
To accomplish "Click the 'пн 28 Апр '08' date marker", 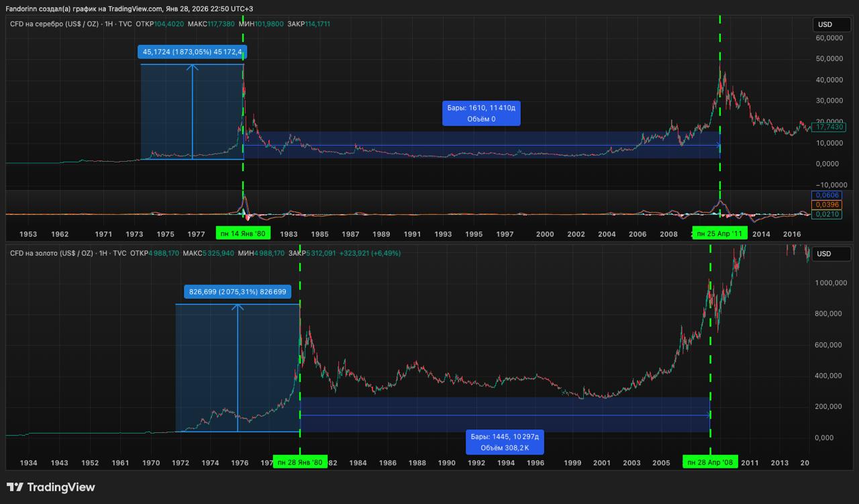I will (710, 462).
